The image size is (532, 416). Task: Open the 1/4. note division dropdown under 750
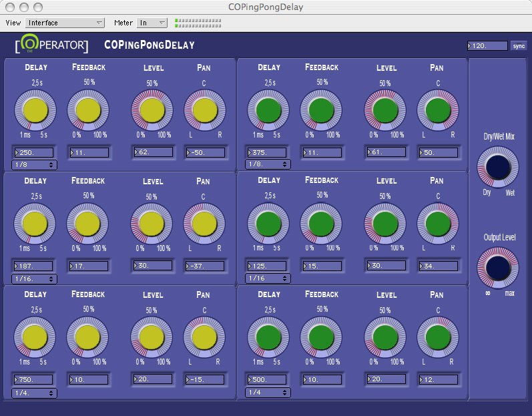pyautogui.click(x=34, y=393)
